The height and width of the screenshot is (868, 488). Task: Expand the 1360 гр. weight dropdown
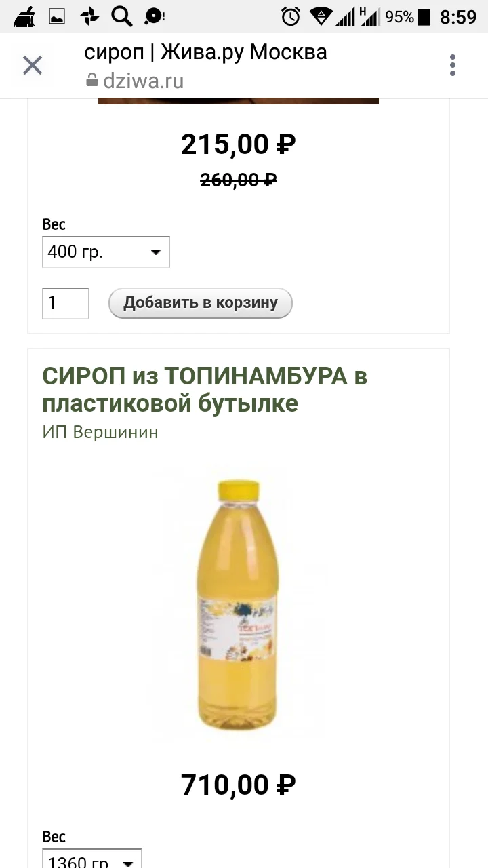92,859
